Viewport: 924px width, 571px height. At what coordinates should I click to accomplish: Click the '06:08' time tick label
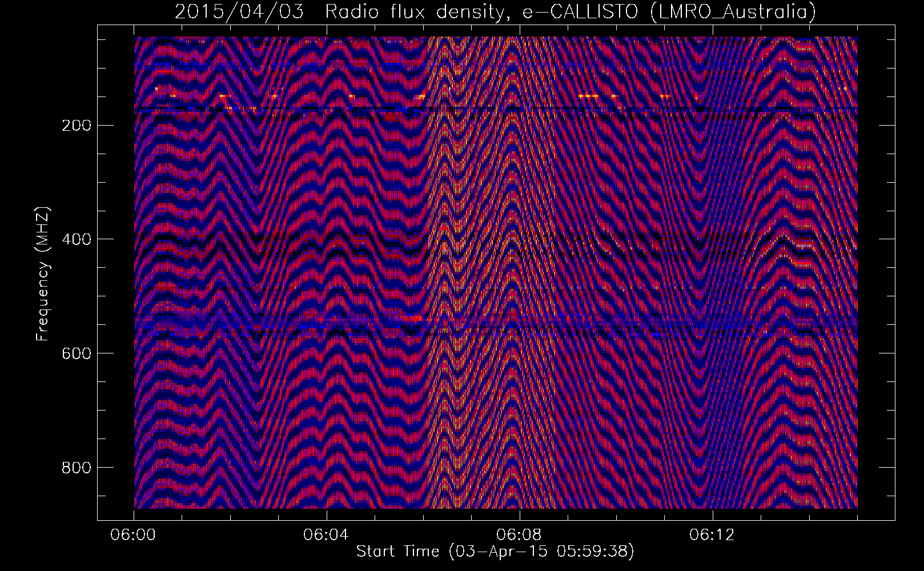(x=520, y=535)
